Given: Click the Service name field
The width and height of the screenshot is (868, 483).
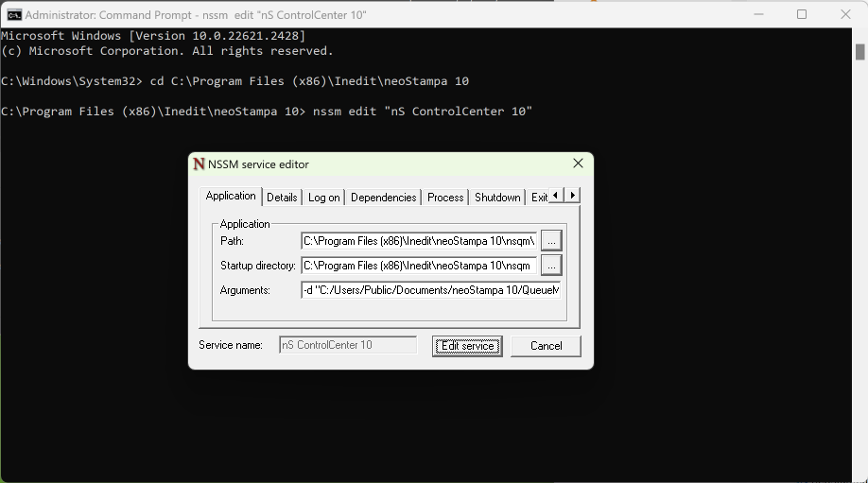Looking at the screenshot, I should pyautogui.click(x=348, y=345).
